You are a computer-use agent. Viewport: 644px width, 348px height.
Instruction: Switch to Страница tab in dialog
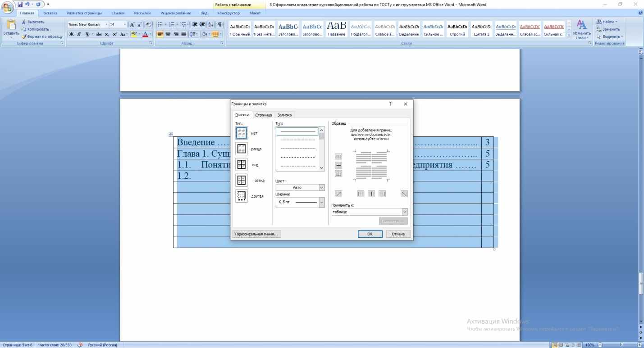tap(264, 115)
